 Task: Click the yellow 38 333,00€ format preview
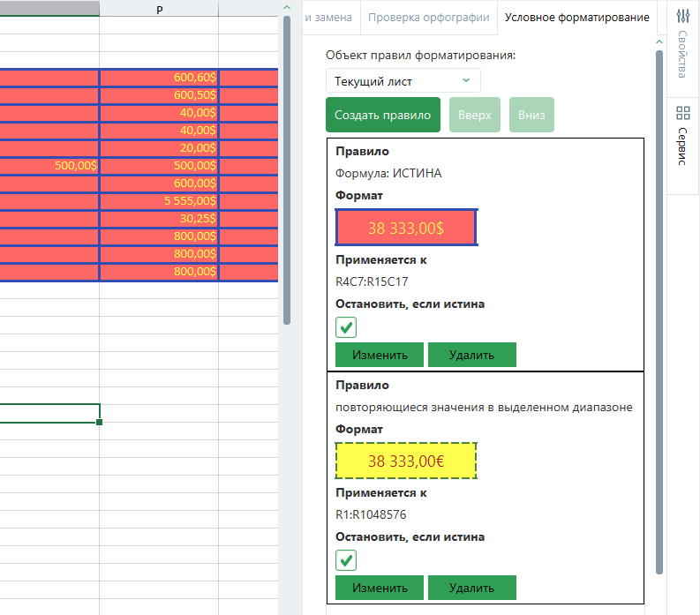406,461
